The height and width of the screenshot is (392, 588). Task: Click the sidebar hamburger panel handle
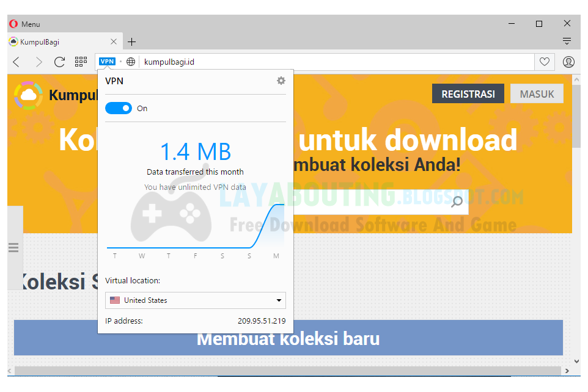13,248
